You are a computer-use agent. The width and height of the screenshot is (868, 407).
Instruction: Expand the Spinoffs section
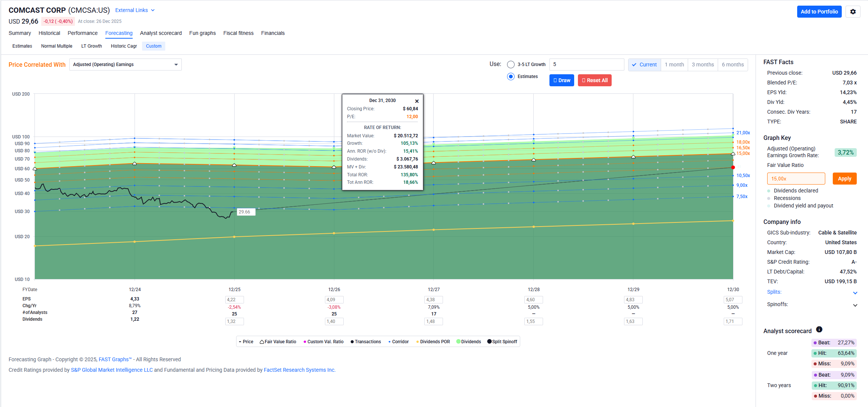coord(855,305)
